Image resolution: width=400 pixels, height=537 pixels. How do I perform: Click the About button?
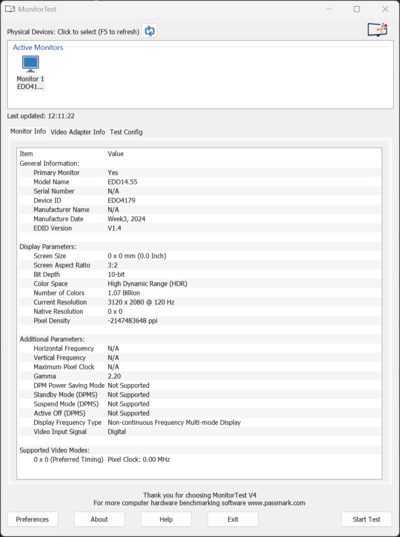tap(99, 519)
